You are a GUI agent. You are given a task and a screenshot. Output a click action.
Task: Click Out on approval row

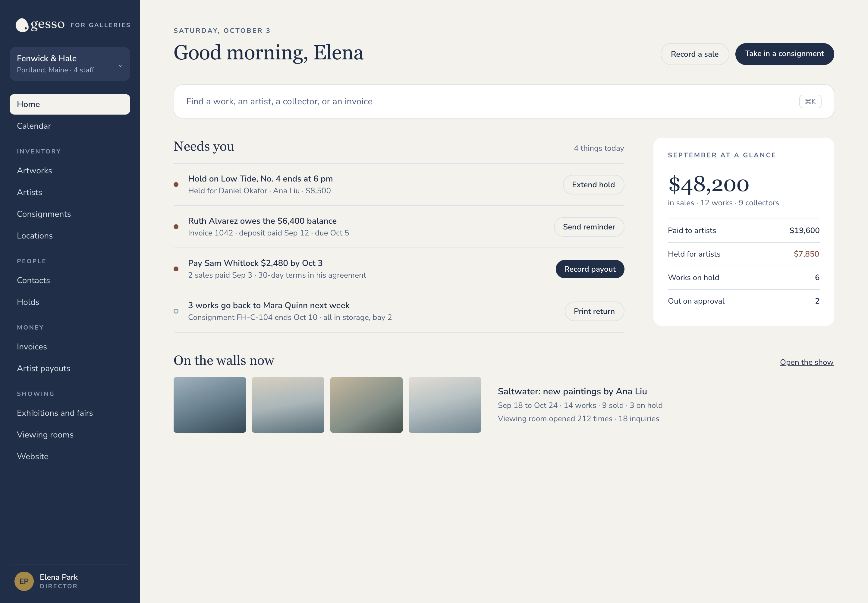743,301
